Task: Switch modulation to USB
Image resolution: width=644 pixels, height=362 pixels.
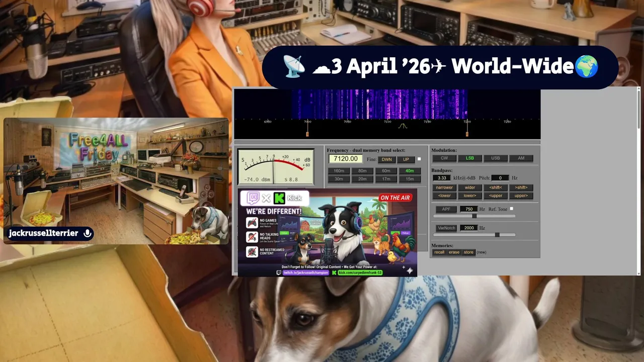Action: click(x=496, y=158)
